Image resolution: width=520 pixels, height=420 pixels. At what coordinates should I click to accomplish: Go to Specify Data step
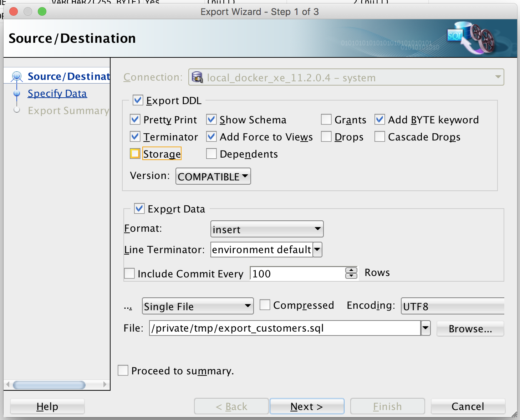point(57,93)
